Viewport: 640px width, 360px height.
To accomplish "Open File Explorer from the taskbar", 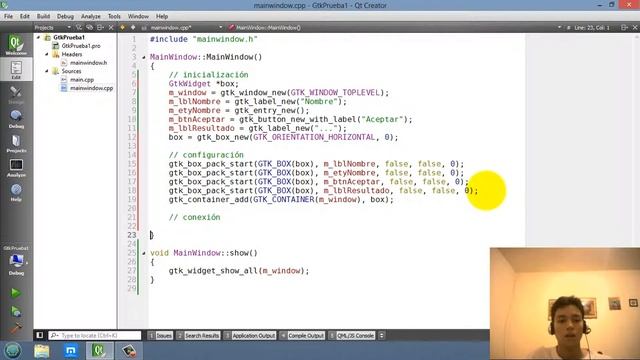I will click(x=42, y=351).
